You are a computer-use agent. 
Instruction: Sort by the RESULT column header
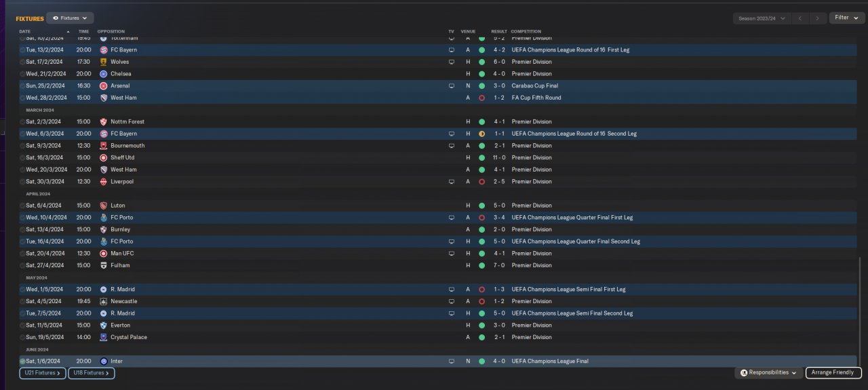click(x=499, y=32)
